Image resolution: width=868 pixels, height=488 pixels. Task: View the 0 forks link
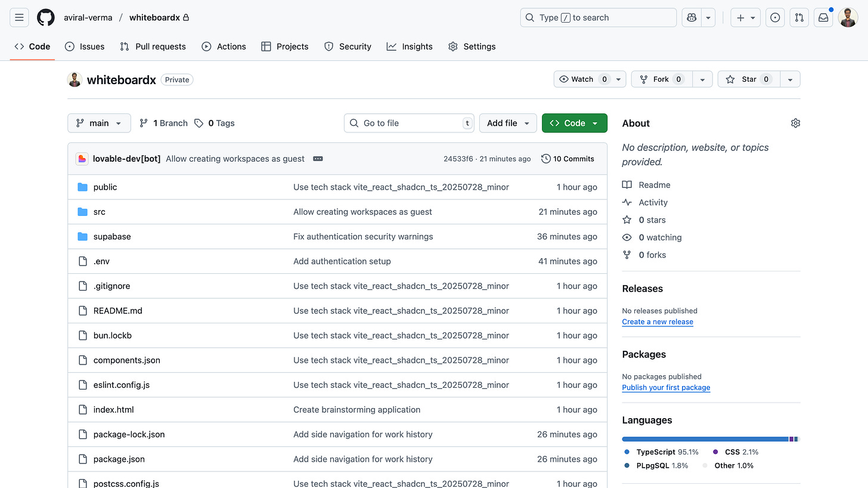point(644,255)
